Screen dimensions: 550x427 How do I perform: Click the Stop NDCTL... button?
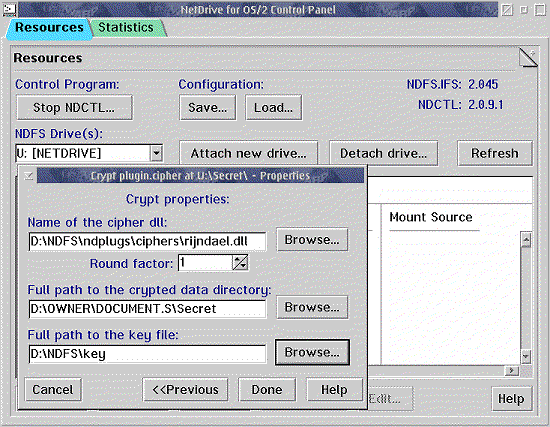(x=74, y=107)
